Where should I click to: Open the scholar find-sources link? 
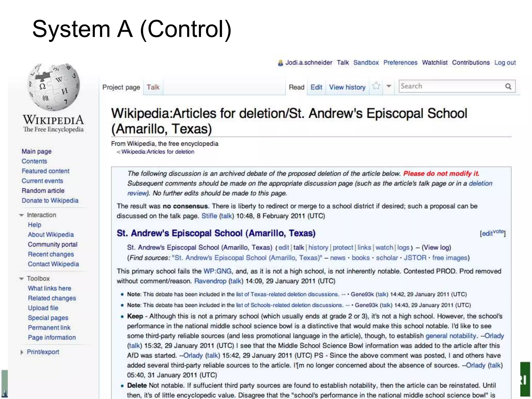coord(387,258)
